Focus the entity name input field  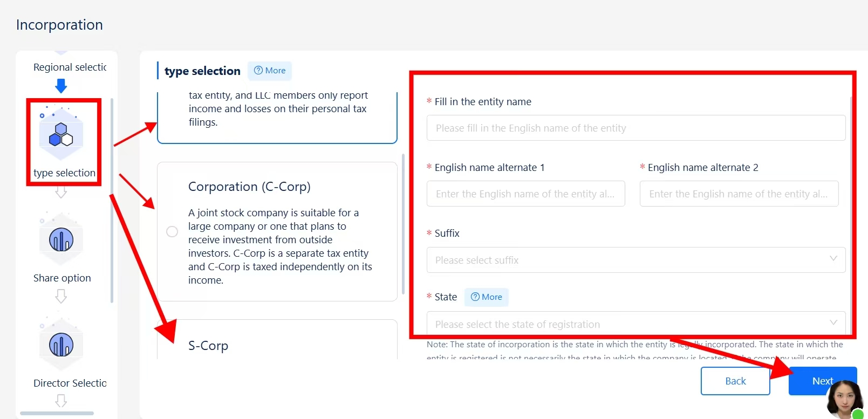click(x=636, y=128)
